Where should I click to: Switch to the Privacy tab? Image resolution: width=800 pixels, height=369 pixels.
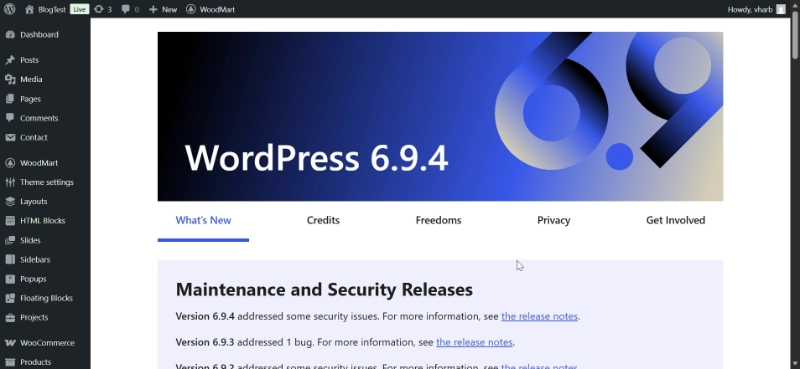click(554, 220)
